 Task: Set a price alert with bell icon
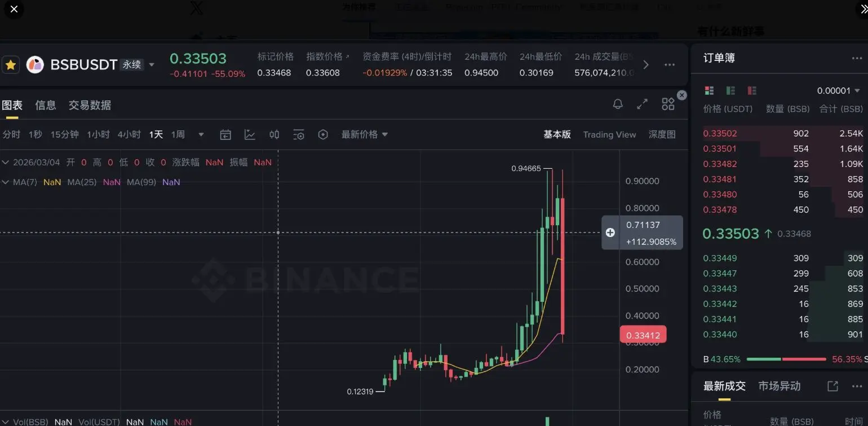pos(618,104)
